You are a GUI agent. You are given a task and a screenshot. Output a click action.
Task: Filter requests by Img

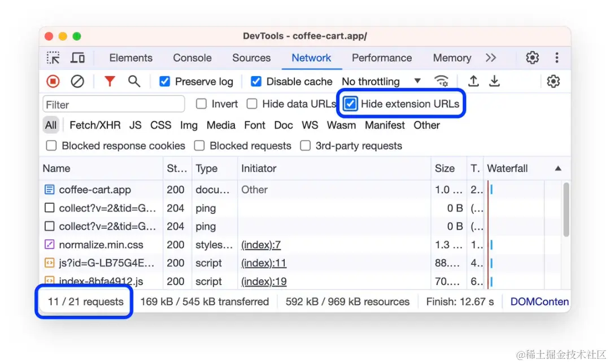pyautogui.click(x=189, y=125)
